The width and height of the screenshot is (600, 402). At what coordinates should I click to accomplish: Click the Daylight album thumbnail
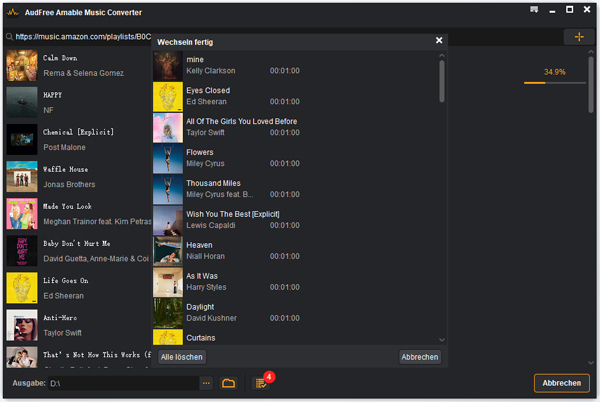click(168, 313)
